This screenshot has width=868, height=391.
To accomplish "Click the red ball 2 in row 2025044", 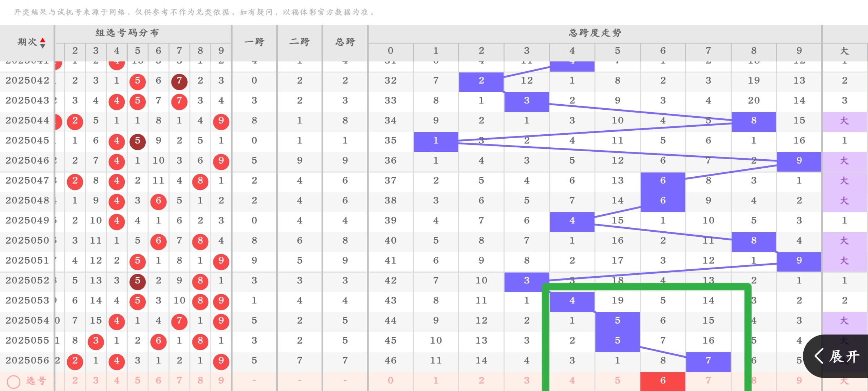I will (75, 122).
